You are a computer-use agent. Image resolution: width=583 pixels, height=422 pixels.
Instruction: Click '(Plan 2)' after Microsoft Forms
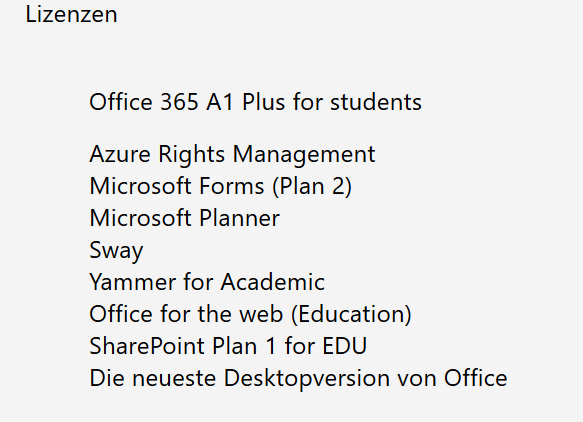click(312, 186)
